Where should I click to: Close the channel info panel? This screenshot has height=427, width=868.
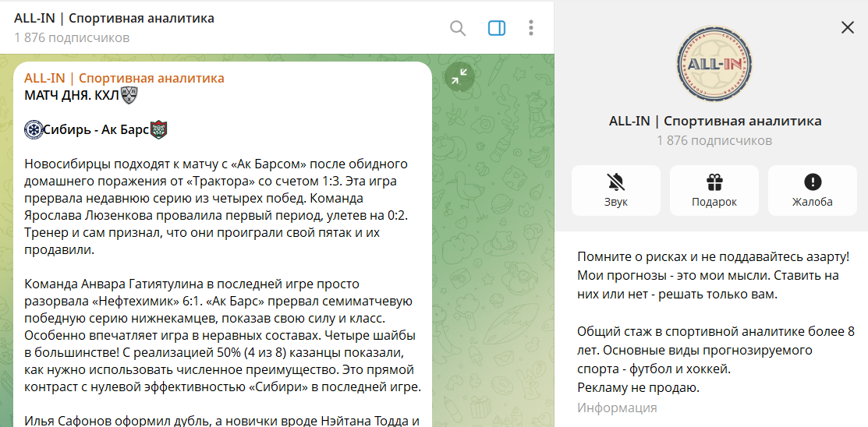point(848,28)
